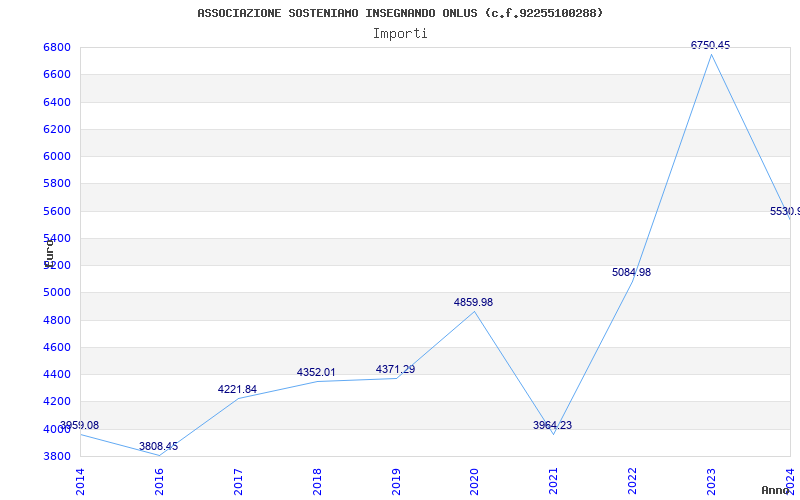Click x-axis year 2018

pyautogui.click(x=317, y=482)
